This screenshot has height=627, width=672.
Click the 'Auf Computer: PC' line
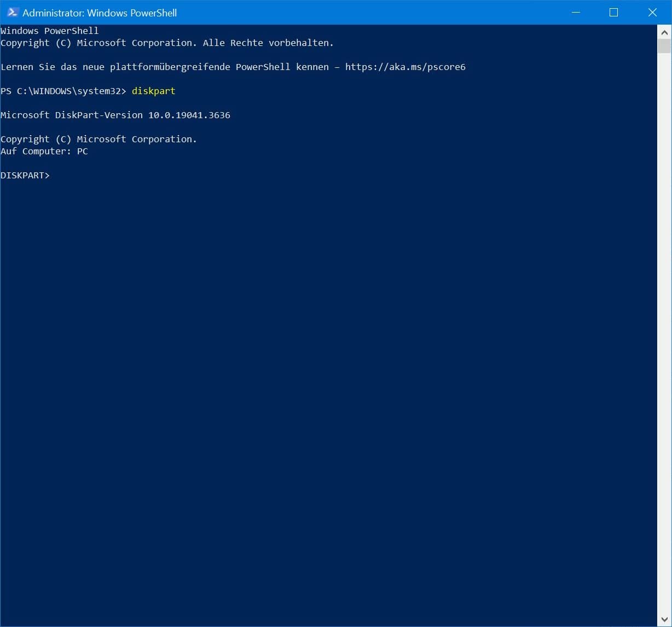click(44, 151)
